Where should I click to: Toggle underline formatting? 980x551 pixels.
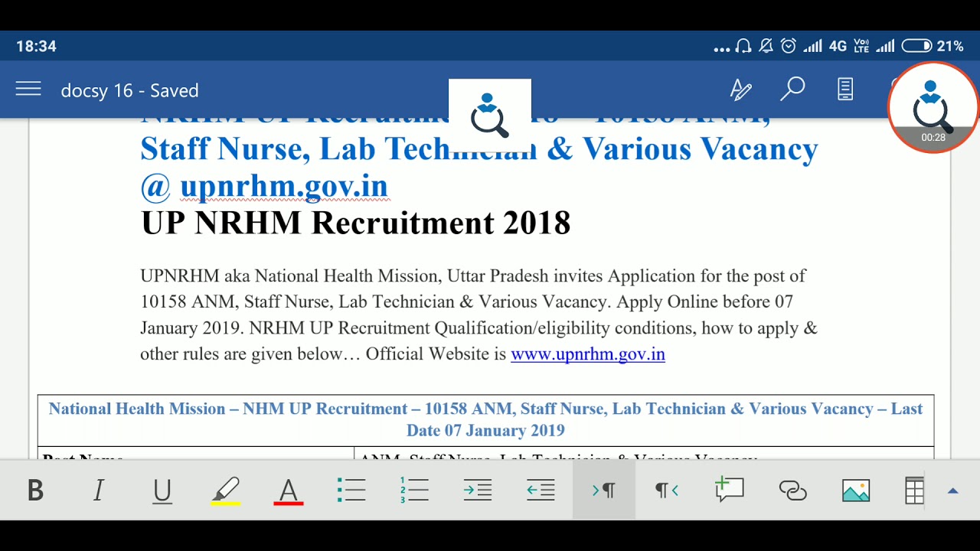pyautogui.click(x=162, y=491)
